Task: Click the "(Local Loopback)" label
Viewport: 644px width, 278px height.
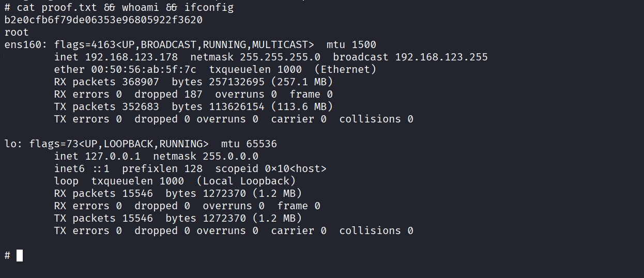Action: tap(246, 181)
